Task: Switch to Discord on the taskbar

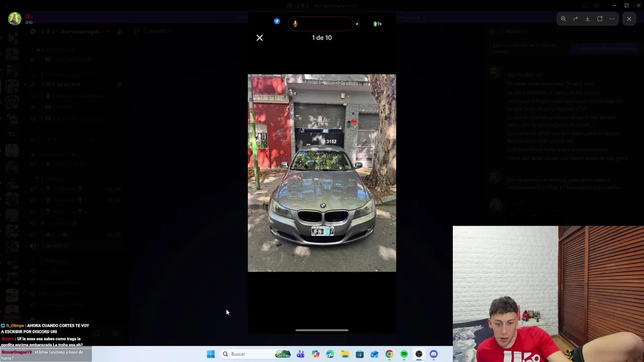Action: tap(434, 354)
